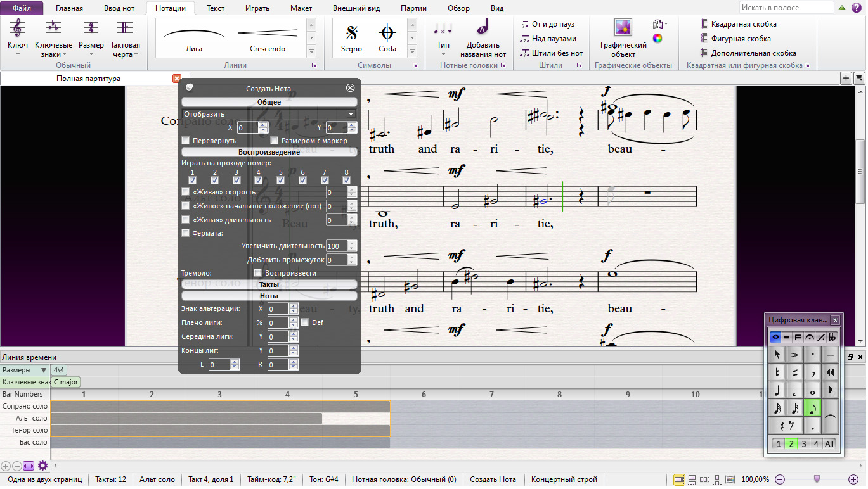Switch to the Текст ribbon tab
This screenshot has height=489, width=868.
pyautogui.click(x=216, y=8)
